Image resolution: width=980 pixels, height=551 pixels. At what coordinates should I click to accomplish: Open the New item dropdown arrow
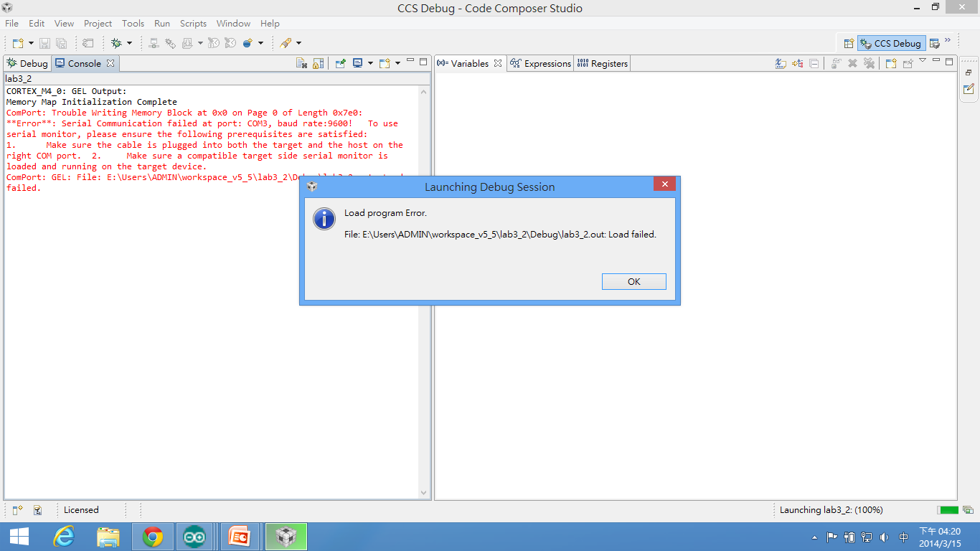[31, 43]
